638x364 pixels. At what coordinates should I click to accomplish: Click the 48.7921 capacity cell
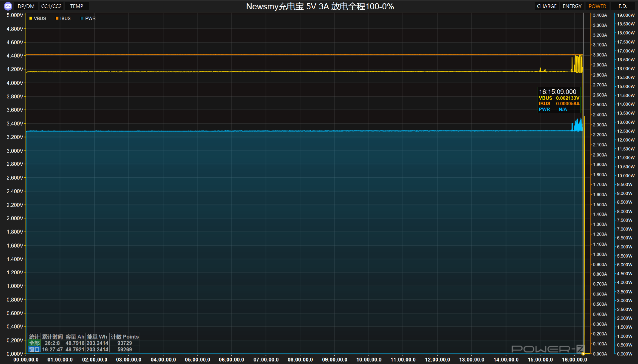75,349
